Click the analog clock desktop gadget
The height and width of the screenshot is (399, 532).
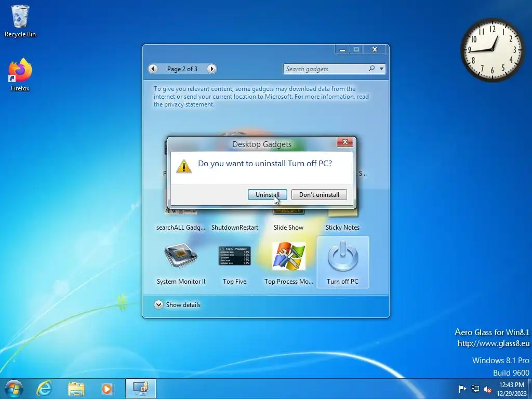(492, 50)
